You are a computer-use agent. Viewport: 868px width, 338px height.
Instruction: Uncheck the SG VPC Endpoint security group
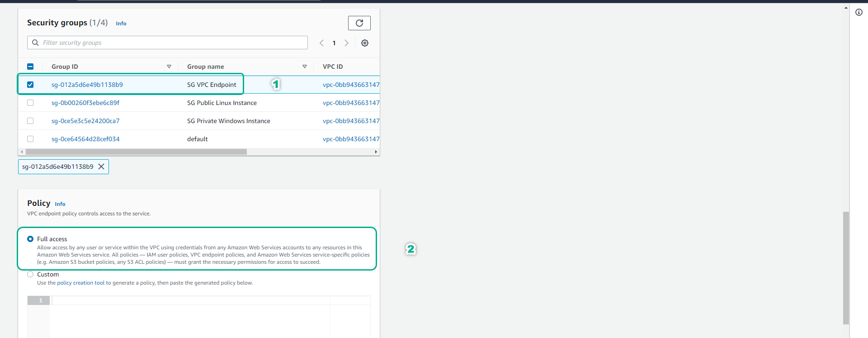(30, 85)
